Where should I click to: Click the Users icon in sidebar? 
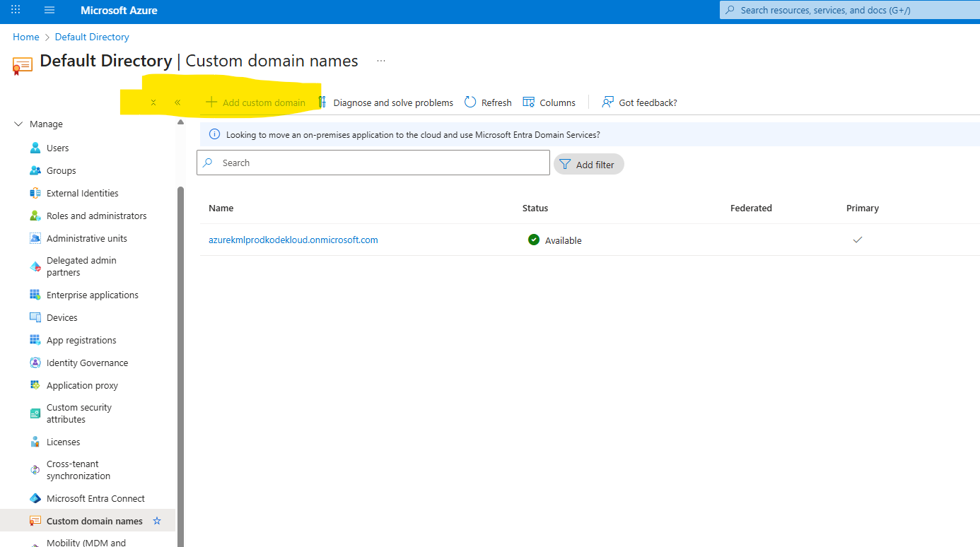tap(35, 148)
